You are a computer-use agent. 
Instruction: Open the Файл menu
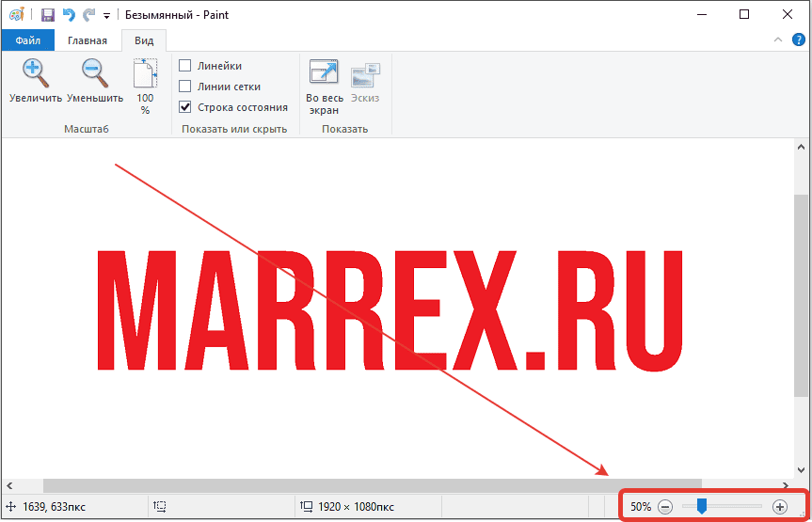(x=28, y=40)
